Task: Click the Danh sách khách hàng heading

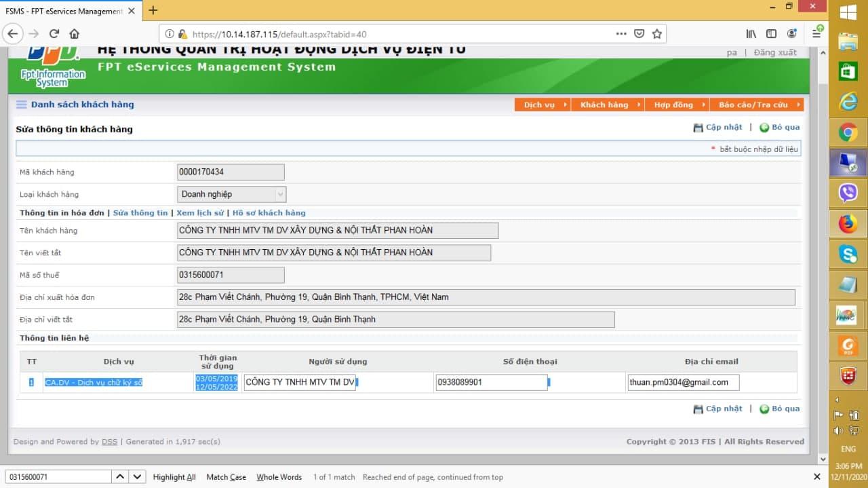Action: (x=82, y=105)
